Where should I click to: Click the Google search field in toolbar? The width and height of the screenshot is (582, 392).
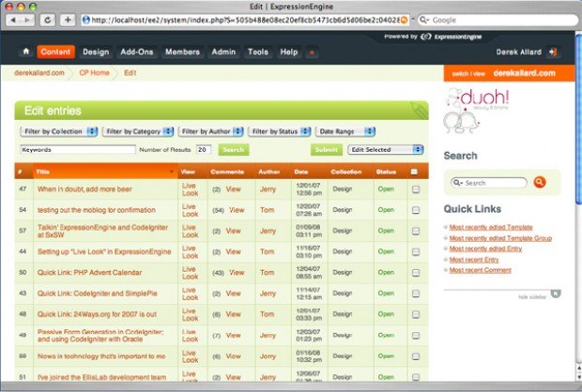(498, 20)
